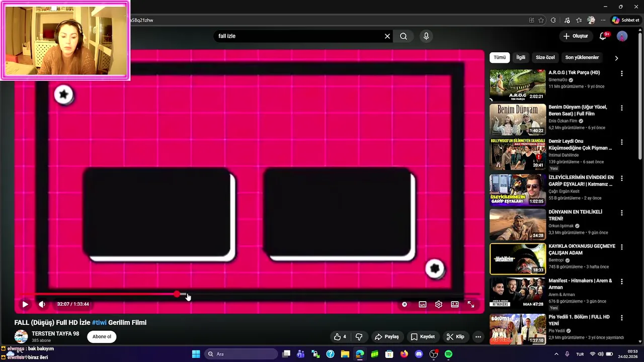This screenshot has height=362, width=644.
Task: Open browser extensions puzzle icon
Action: point(553,20)
